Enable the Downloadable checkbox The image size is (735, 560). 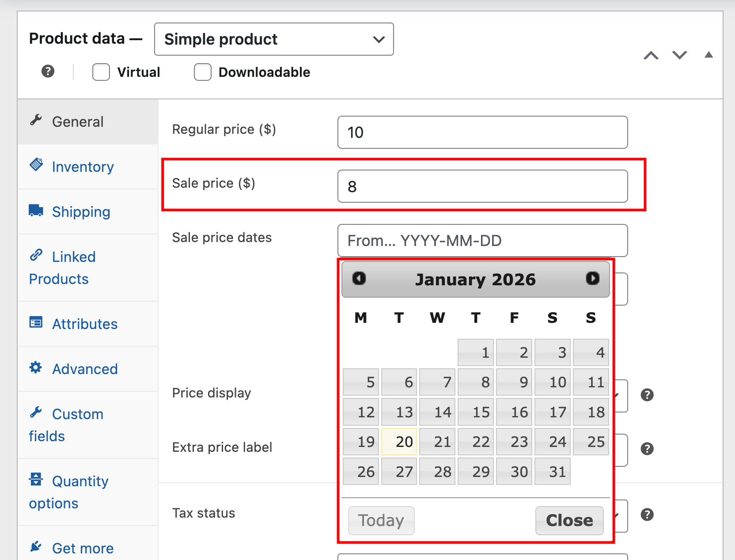(203, 72)
